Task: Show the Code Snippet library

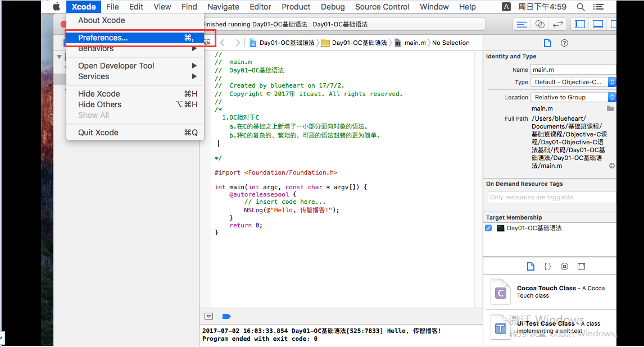Action: click(547, 267)
